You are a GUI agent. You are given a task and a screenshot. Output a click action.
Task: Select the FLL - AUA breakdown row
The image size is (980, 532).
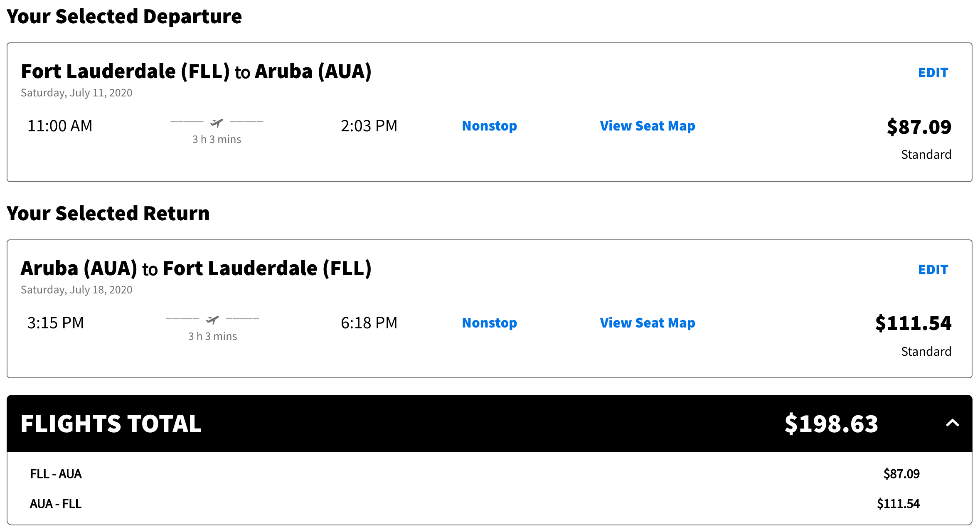(x=56, y=474)
